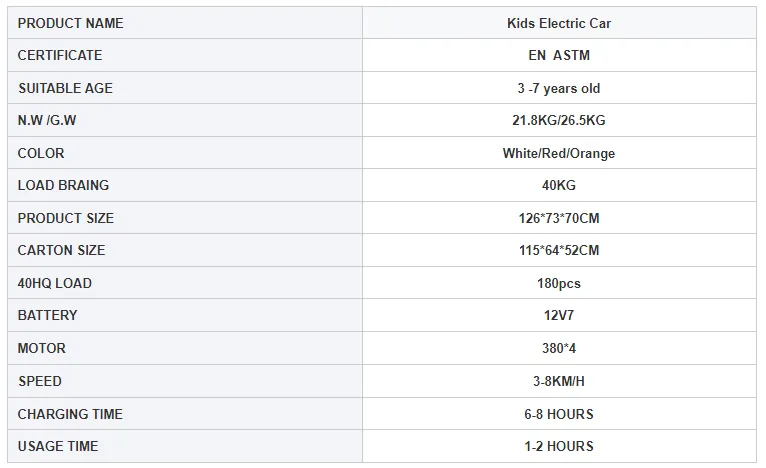Click the White/Red/Orange color value

[559, 153]
